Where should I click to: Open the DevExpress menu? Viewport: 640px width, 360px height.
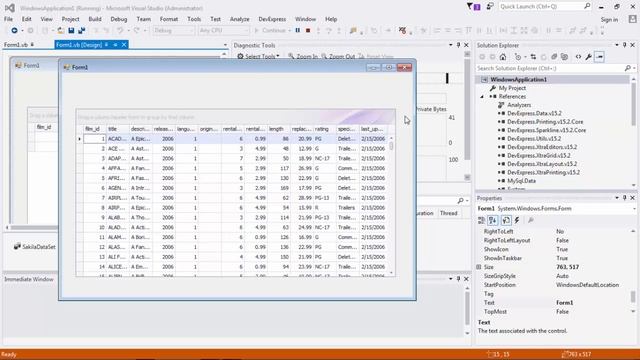(272, 19)
